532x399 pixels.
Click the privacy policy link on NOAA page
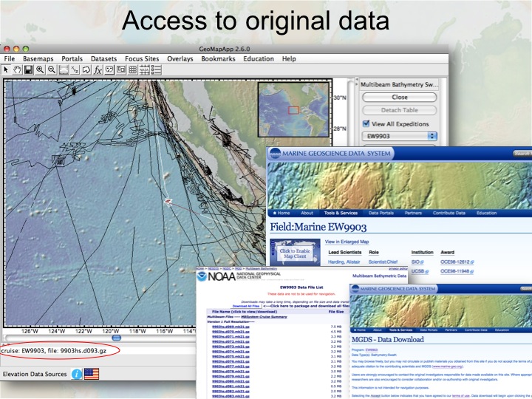coord(398,269)
